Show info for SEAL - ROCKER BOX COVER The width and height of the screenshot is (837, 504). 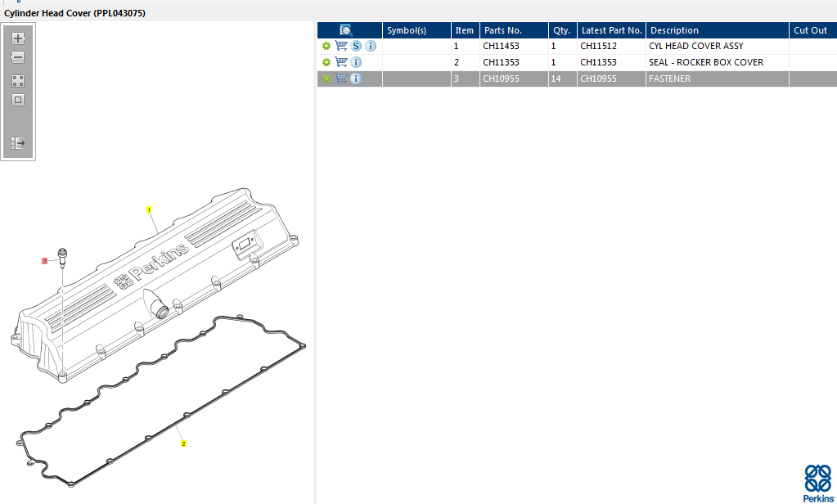click(356, 62)
